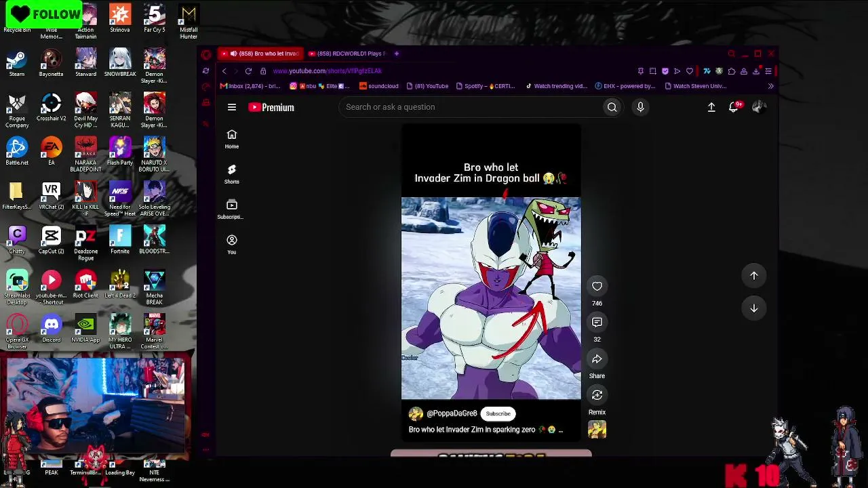Open the (81) YouTube bookmark
This screenshot has width=868, height=488.
pyautogui.click(x=427, y=86)
